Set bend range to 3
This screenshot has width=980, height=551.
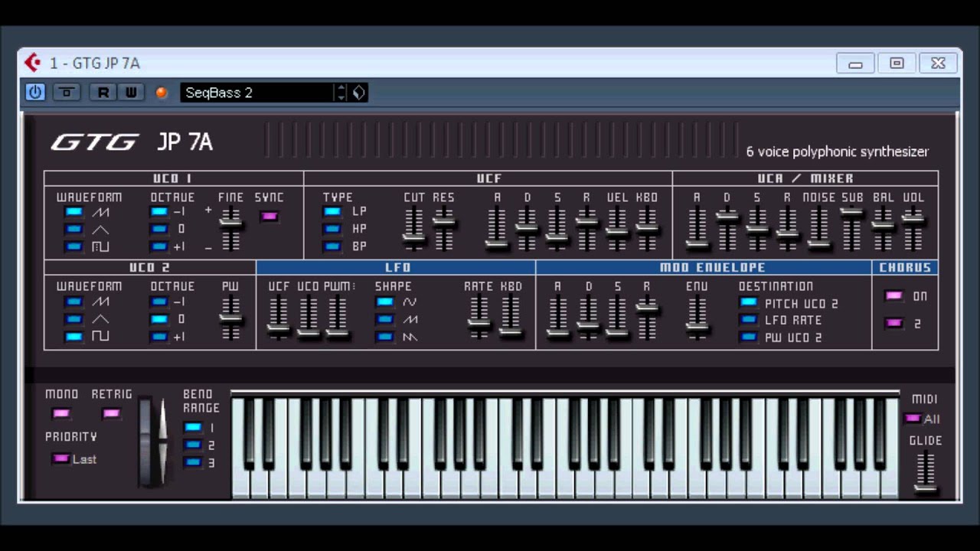click(192, 462)
